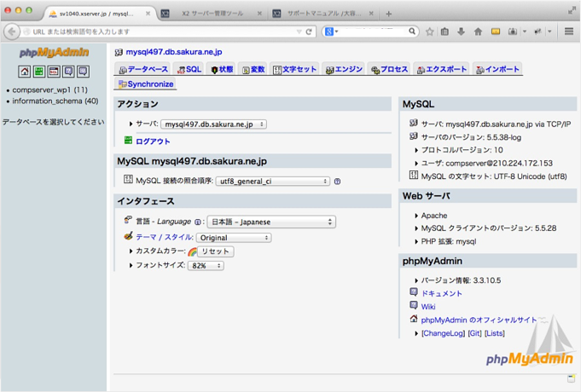Click the URL address input field

(x=160, y=32)
